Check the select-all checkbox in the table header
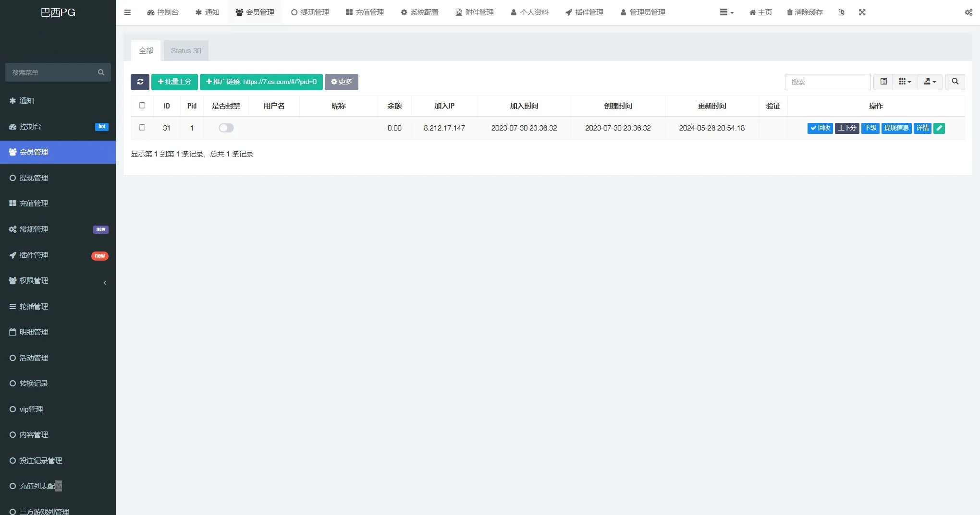980x515 pixels. click(x=142, y=105)
